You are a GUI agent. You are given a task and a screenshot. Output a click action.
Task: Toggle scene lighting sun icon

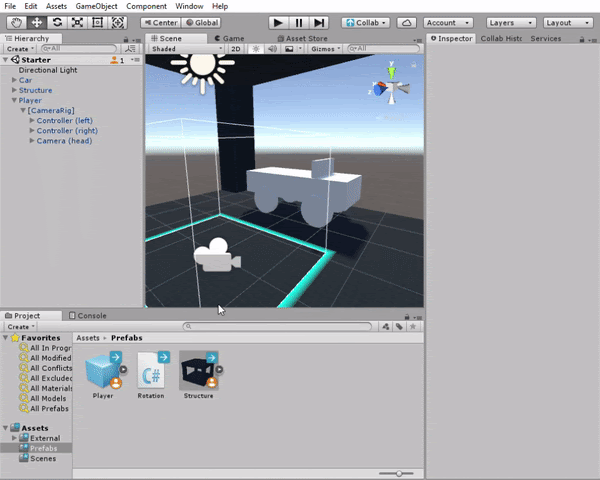(256, 49)
